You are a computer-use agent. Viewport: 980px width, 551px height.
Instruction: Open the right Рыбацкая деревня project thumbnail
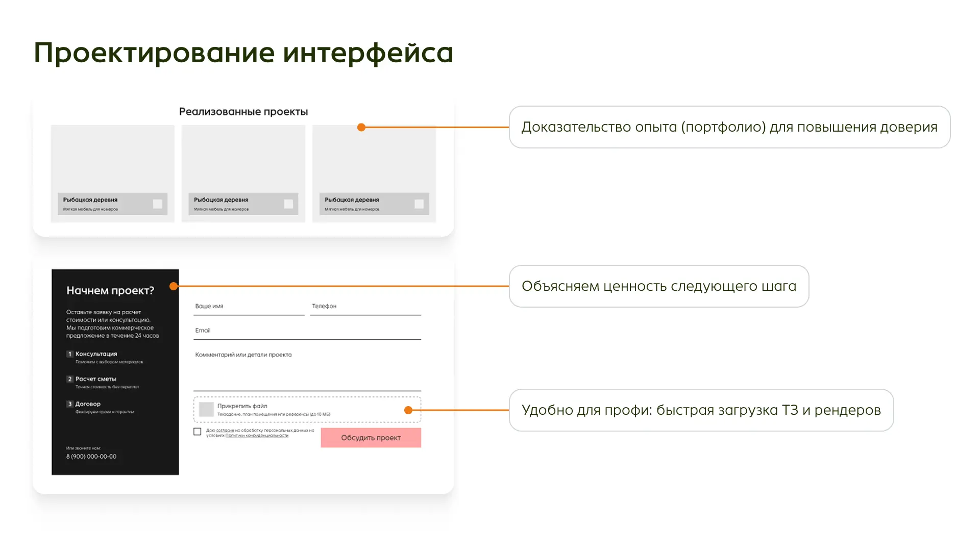tap(374, 173)
